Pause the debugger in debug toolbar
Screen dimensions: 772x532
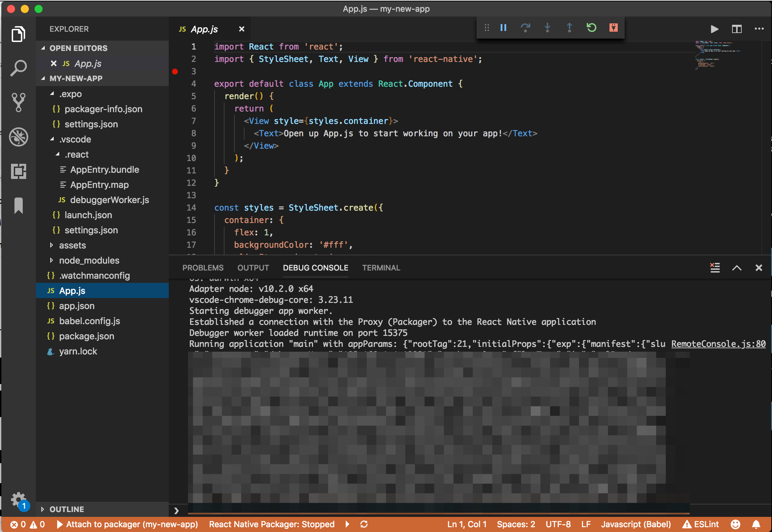[x=503, y=28]
